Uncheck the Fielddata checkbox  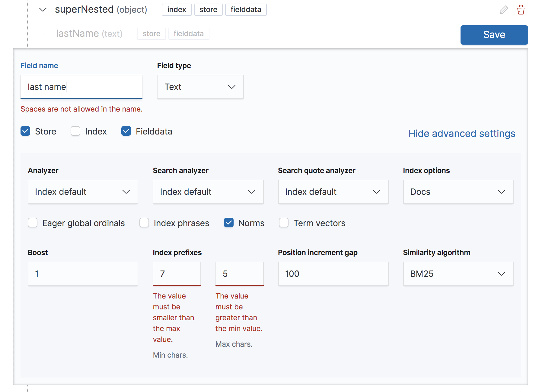tap(126, 131)
